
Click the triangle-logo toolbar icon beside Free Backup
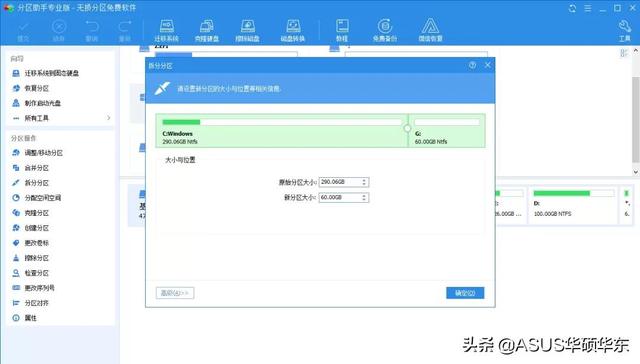coord(430,31)
